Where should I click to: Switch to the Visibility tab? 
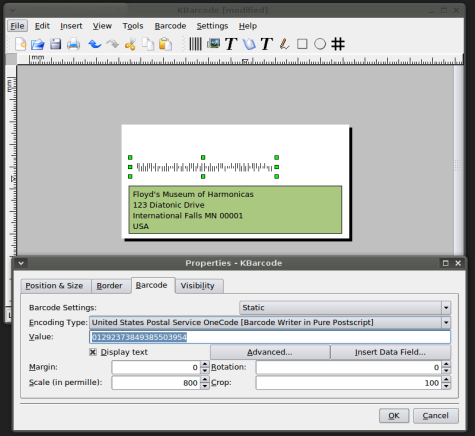pos(198,286)
